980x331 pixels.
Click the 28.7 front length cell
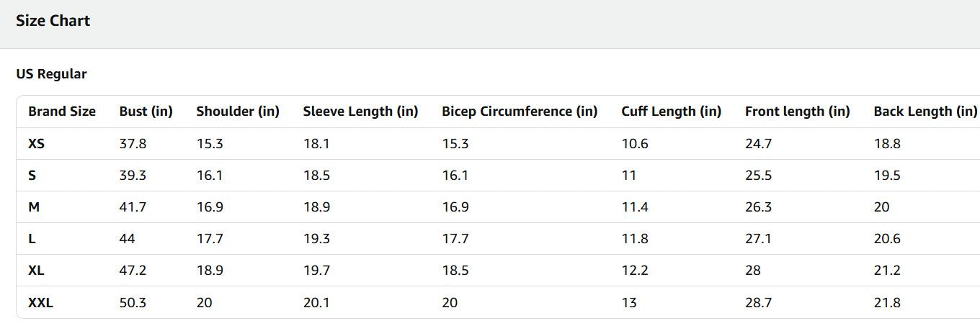tap(758, 302)
